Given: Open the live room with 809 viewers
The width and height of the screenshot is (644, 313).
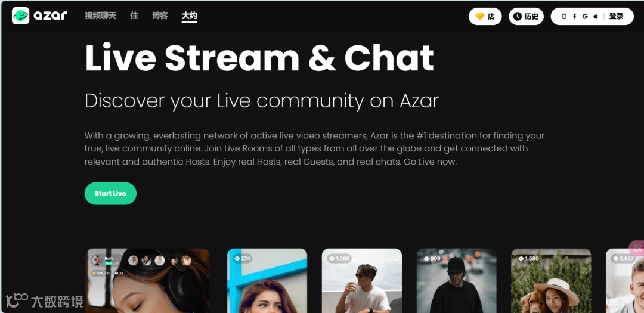Looking at the screenshot, I should point(456,281).
